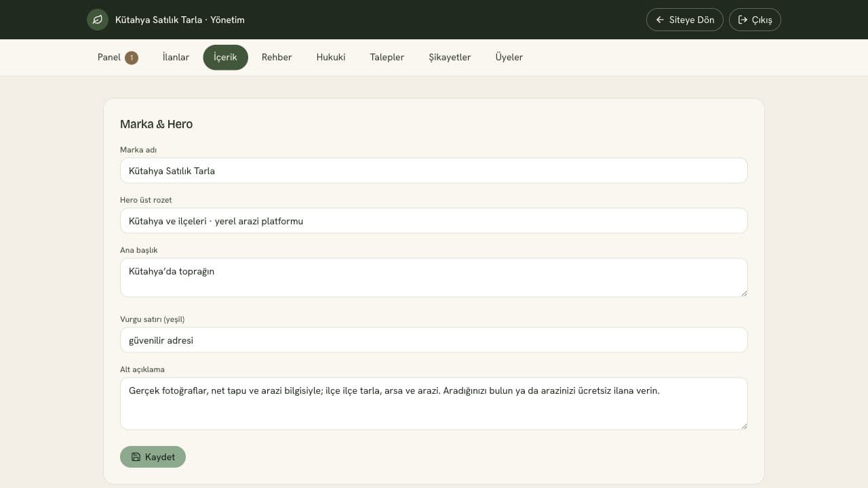The image size is (868, 488).
Task: Click the Marka adı label
Action: coord(138,150)
